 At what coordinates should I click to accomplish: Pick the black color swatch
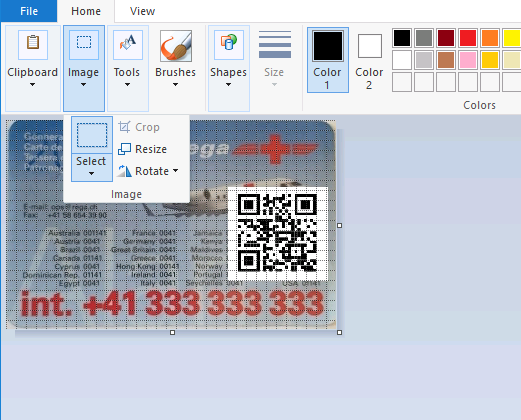coord(402,38)
